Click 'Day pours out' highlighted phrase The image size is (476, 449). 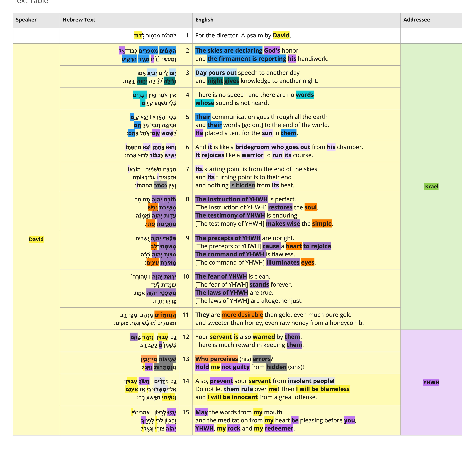coord(216,73)
